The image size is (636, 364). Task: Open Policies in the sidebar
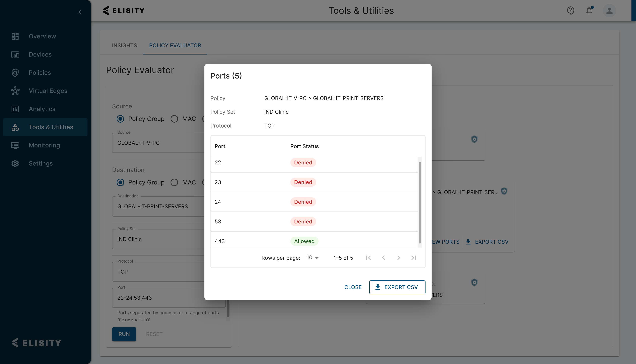(40, 72)
